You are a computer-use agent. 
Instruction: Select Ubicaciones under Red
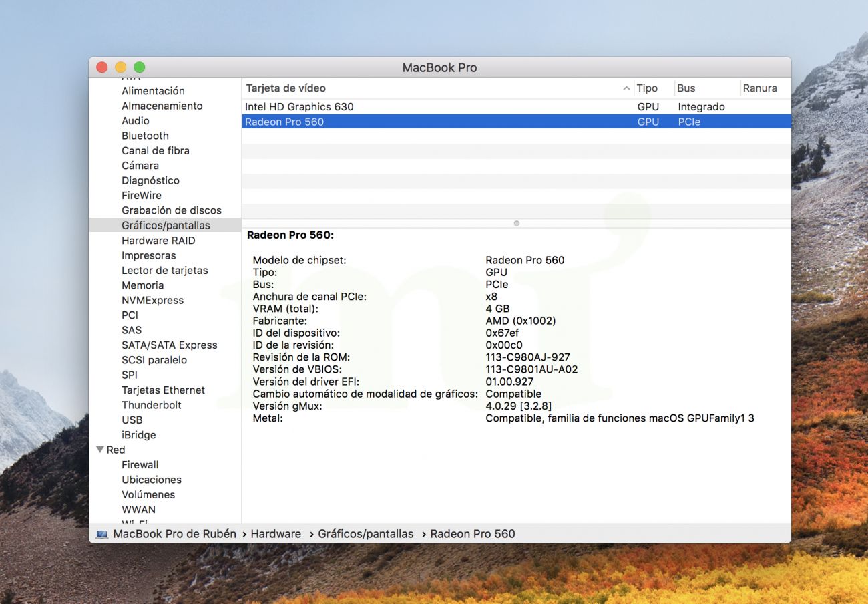152,480
